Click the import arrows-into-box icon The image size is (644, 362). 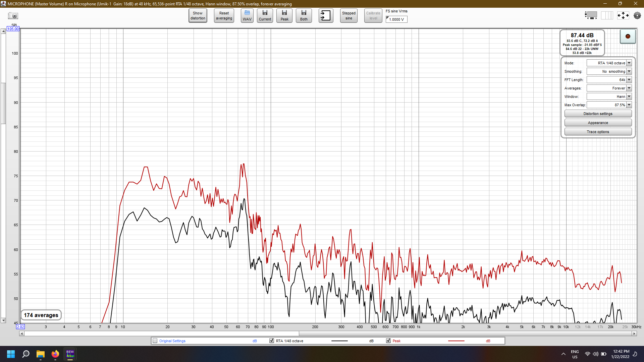pyautogui.click(x=326, y=16)
